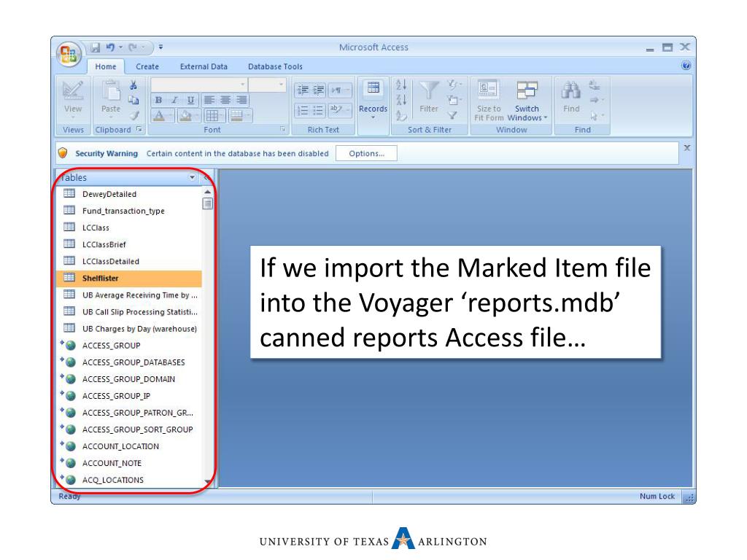The height and width of the screenshot is (560, 747).
Task: Toggle the Bullets list button
Action: point(318,111)
